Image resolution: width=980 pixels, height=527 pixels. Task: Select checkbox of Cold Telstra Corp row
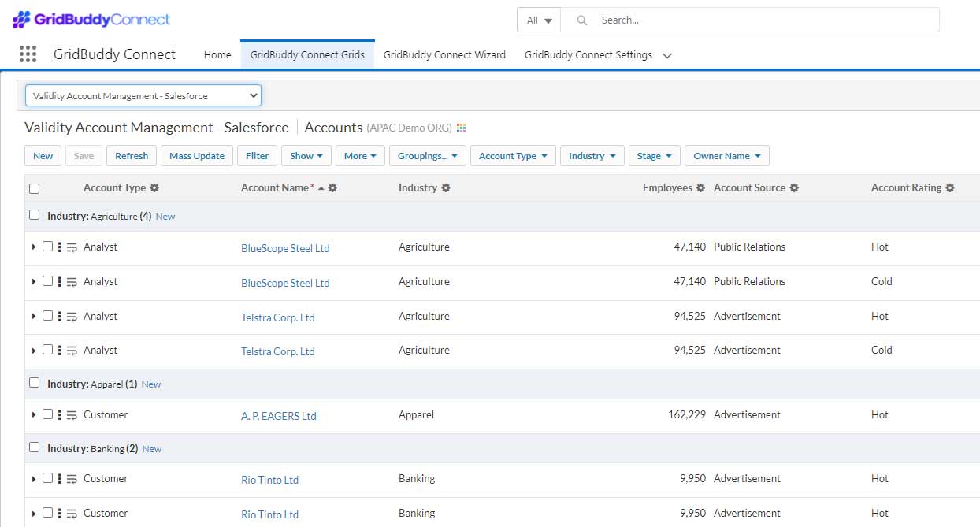(x=47, y=350)
